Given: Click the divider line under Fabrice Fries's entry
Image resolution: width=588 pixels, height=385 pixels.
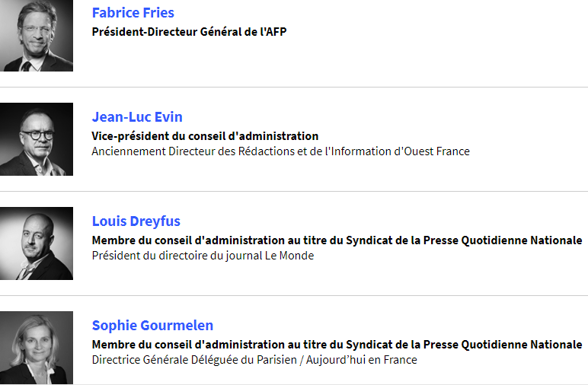Looking at the screenshot, I should coord(294,87).
